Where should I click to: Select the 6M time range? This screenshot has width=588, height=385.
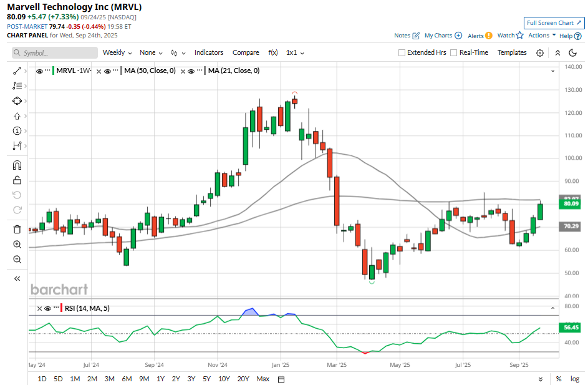click(x=127, y=379)
